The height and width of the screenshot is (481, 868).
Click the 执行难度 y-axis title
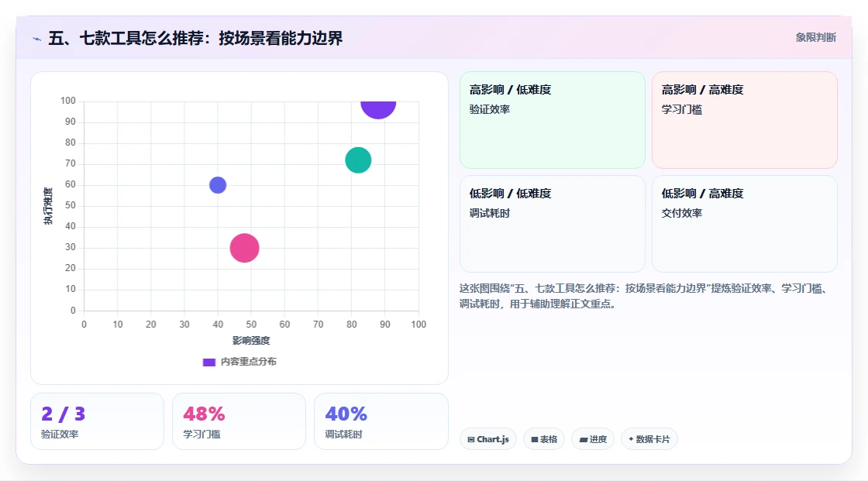[x=48, y=206]
